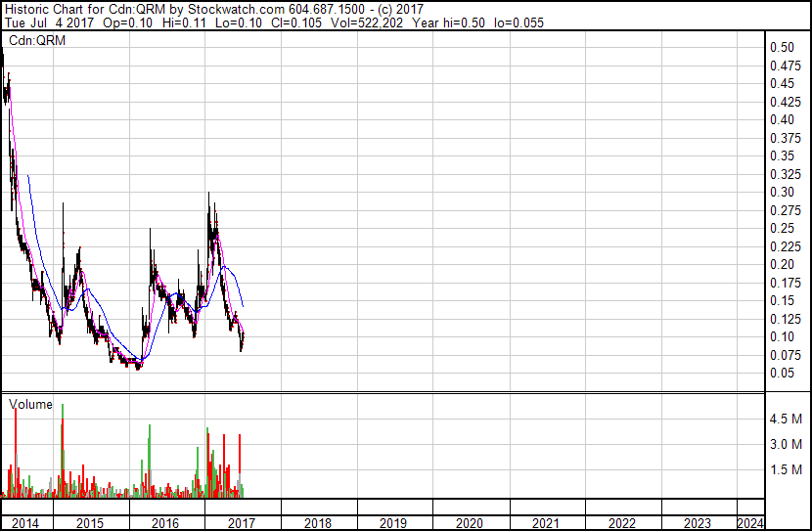The image size is (812, 531).
Task: Click the Hi=0.11 value in header
Action: (184, 22)
